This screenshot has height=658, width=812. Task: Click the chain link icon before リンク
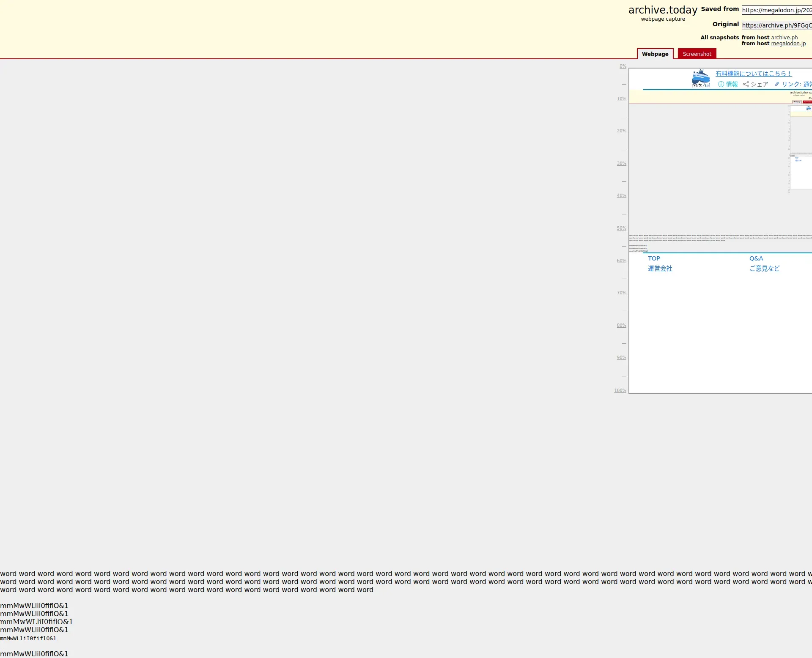click(777, 84)
